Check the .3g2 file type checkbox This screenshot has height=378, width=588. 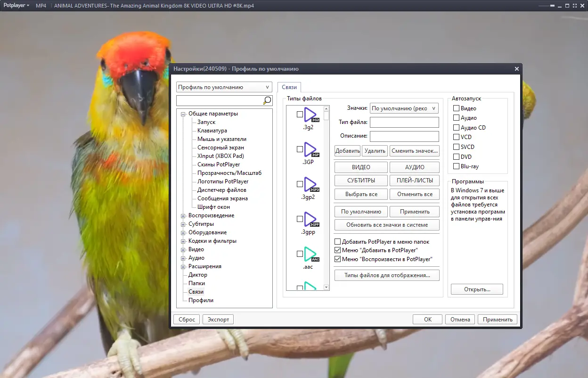[300, 114]
